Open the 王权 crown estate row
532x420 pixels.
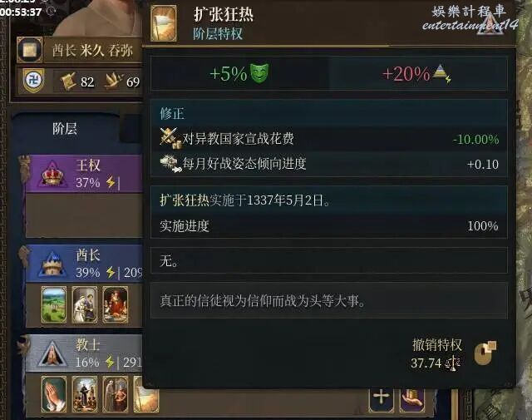84,174
